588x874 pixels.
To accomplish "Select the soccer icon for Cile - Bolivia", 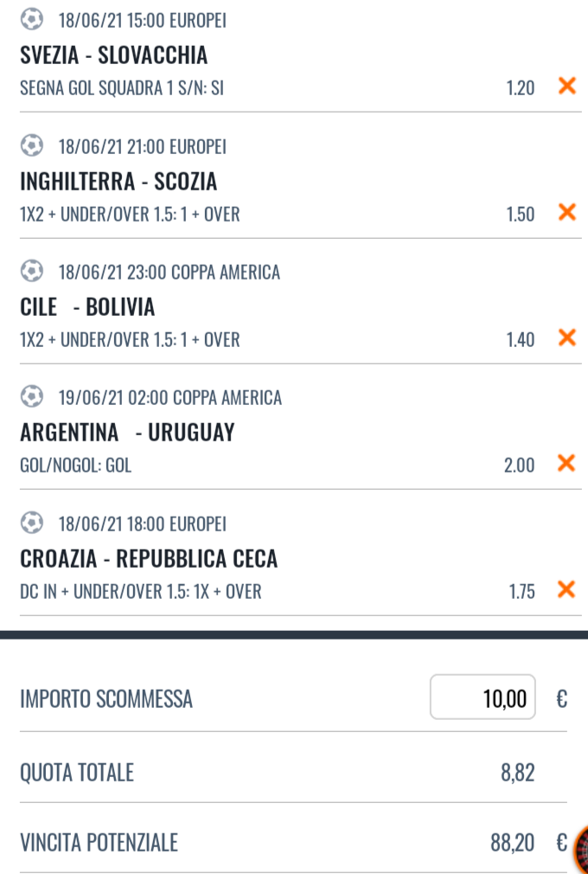I will coord(31,272).
